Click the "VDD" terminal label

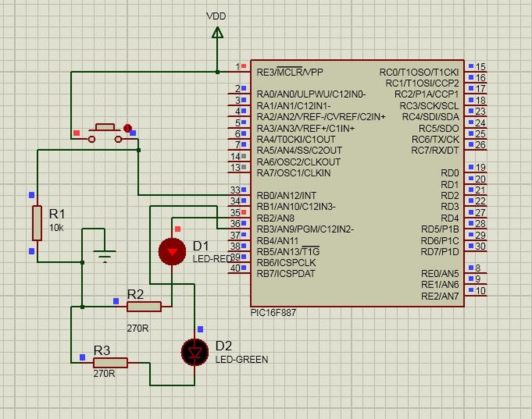click(216, 16)
